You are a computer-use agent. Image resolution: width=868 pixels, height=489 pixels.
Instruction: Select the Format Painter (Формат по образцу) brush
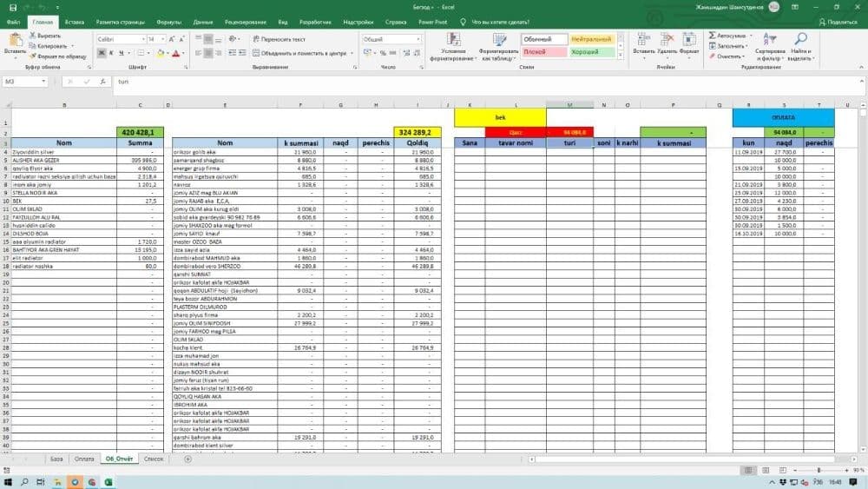click(33, 56)
